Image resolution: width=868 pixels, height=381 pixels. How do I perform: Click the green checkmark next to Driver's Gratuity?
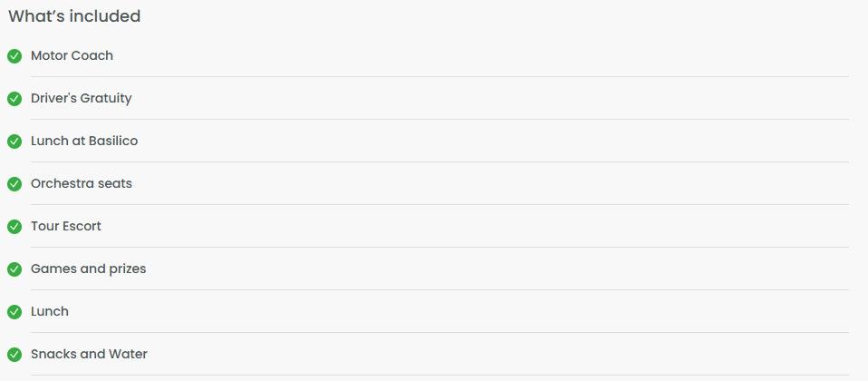click(14, 99)
